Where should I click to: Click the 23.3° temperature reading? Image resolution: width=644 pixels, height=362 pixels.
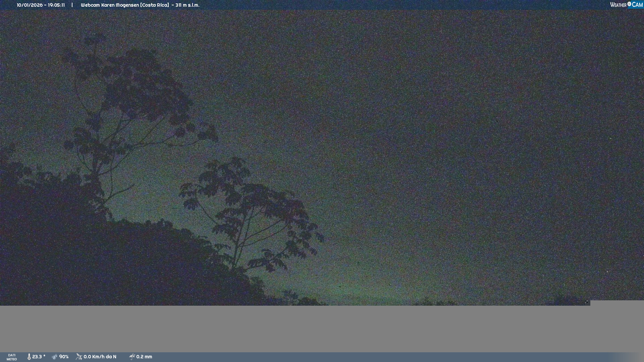click(x=39, y=357)
